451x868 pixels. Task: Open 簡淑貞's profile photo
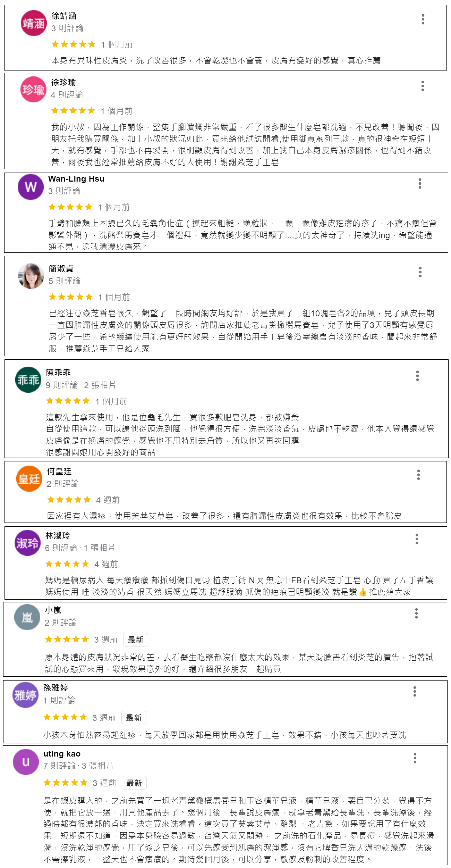[x=31, y=276]
